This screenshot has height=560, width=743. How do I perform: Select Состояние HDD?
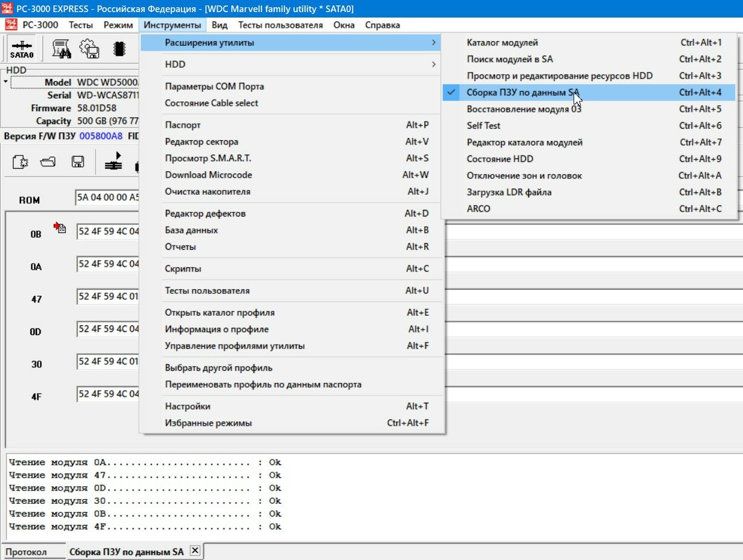[x=589, y=159]
